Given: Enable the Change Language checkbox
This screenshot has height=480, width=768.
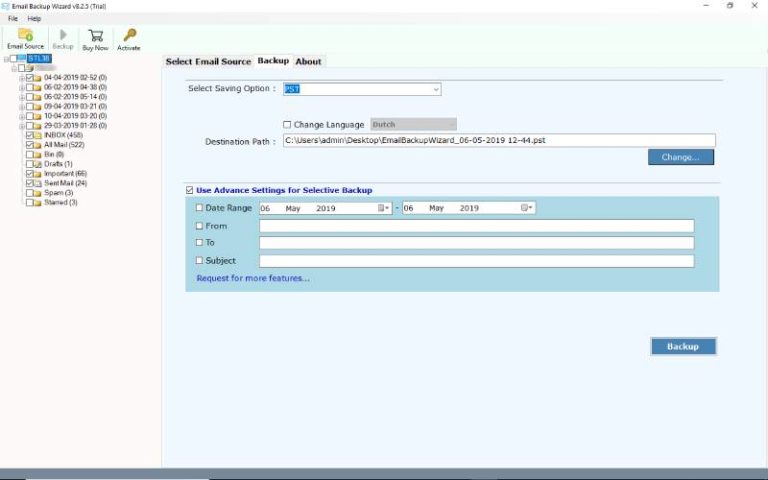Looking at the screenshot, I should (288, 125).
